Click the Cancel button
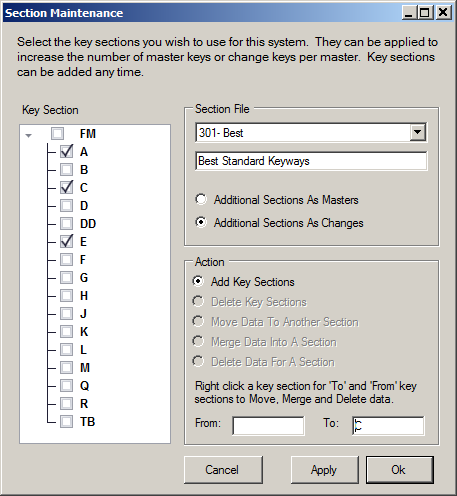Image resolution: width=457 pixels, height=496 pixels. [223, 470]
